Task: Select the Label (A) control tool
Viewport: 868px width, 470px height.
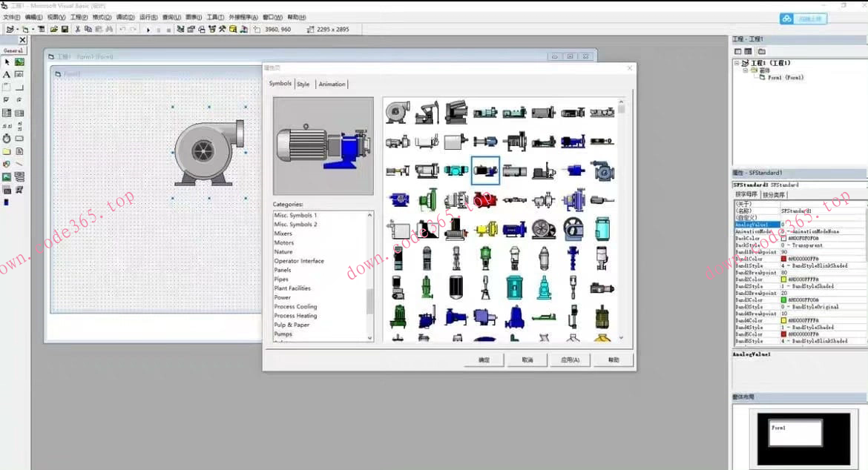Action: (x=7, y=75)
